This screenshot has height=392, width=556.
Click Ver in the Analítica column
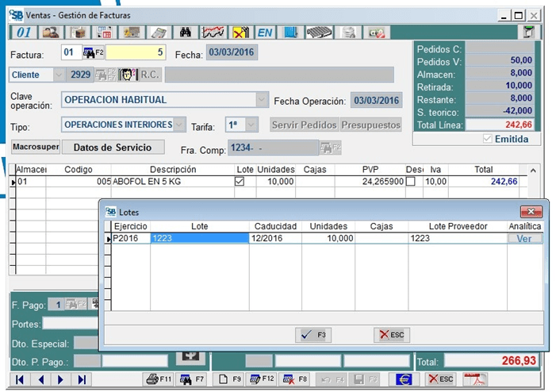524,238
